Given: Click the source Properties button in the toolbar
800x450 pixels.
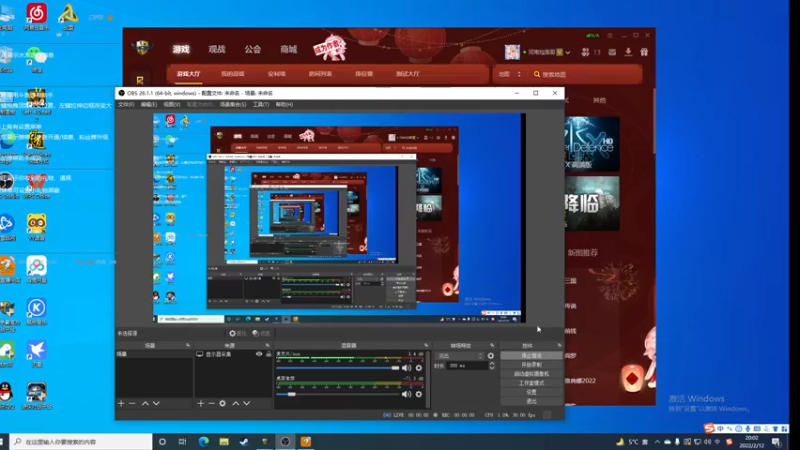Looking at the screenshot, I should [237, 333].
